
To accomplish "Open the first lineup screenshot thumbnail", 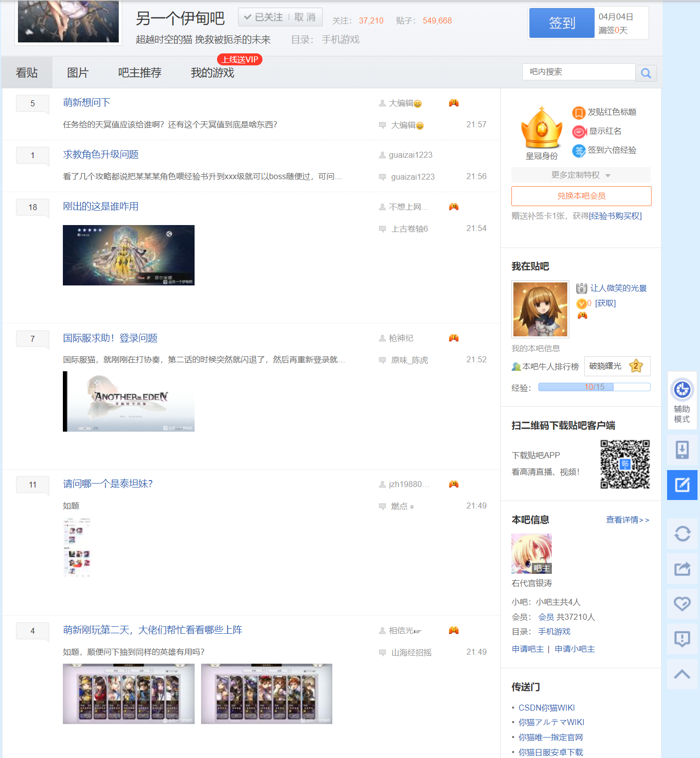I will [129, 694].
